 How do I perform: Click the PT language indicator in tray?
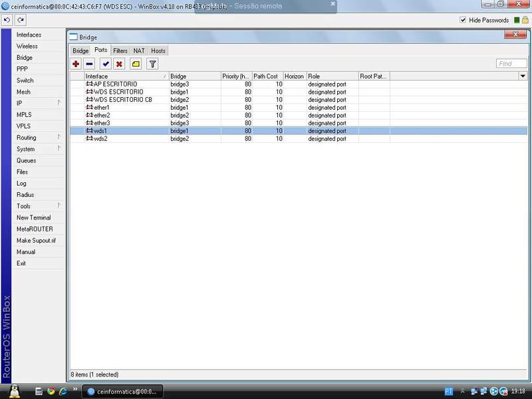click(x=448, y=392)
